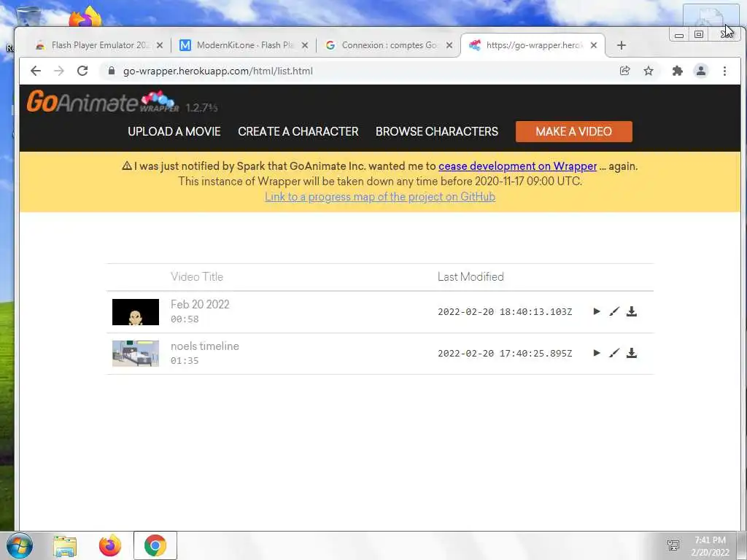Select the Feb 20 2022 title text
The height and width of the screenshot is (560, 747).
[200, 304]
